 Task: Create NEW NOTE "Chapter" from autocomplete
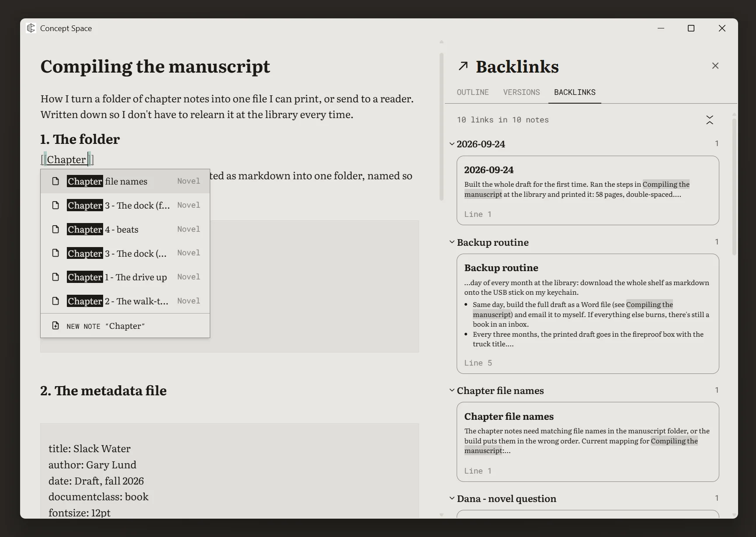125,326
